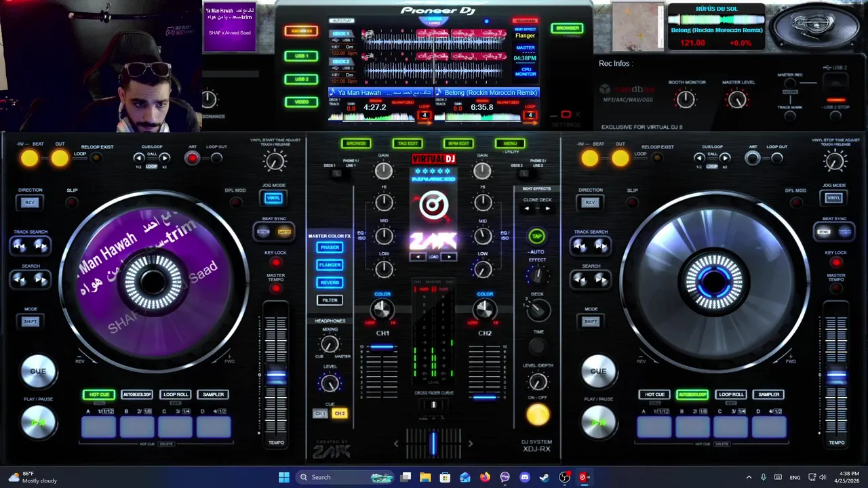Switch left deck pads to SAMPLER mode

213,394
